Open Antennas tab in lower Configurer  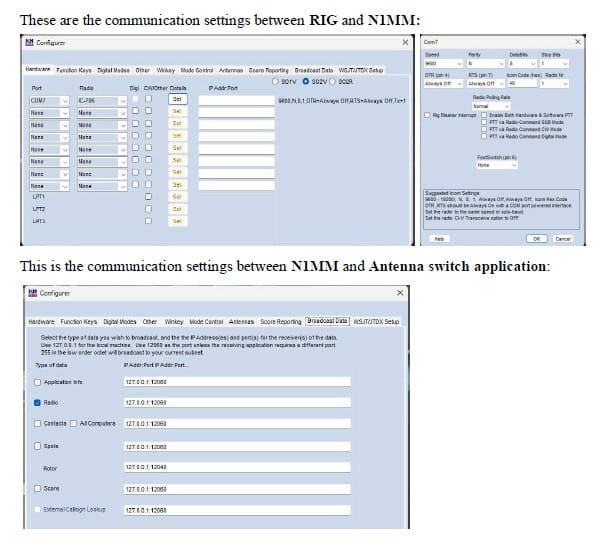point(242,321)
